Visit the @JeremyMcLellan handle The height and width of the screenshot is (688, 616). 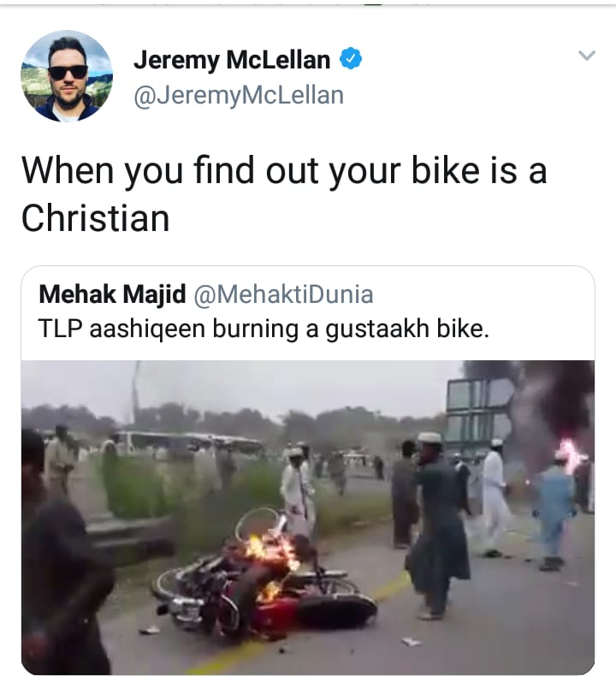pyautogui.click(x=239, y=96)
